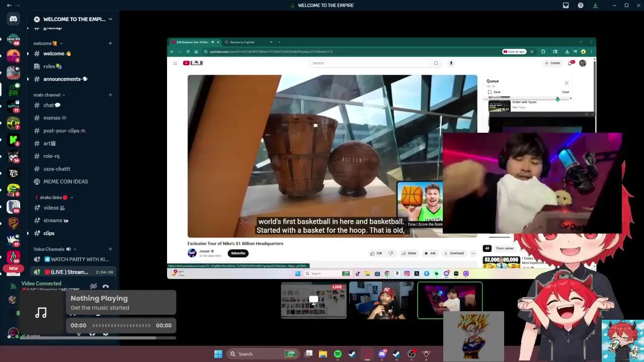Viewport: 644px width, 362px height.
Task: Open the memes channel
Action: coord(72,118)
